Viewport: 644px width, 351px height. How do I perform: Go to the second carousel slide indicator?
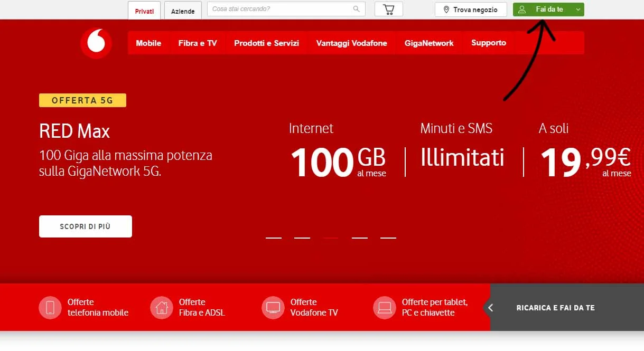click(302, 238)
